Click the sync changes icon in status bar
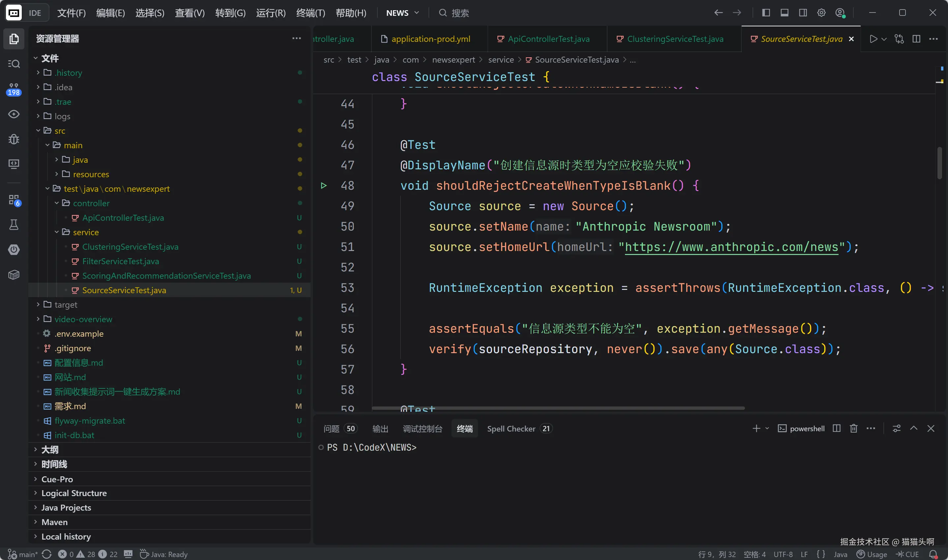Image resolution: width=948 pixels, height=560 pixels. point(47,554)
